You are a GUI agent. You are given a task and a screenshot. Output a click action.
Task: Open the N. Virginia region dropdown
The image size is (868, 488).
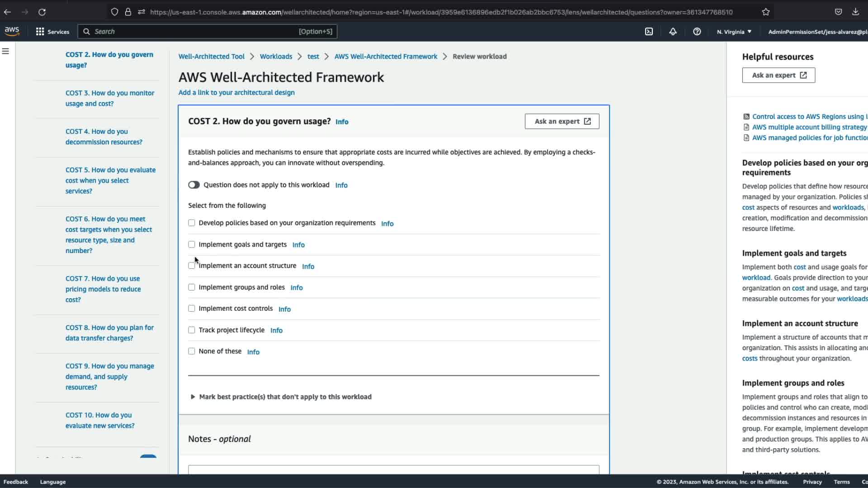(x=734, y=32)
